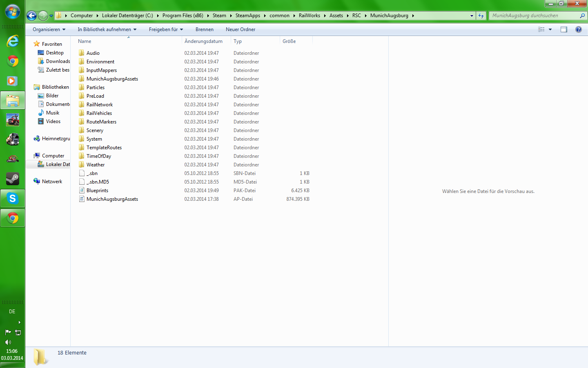Click SteamApps in the address breadcrumb
The image size is (588, 368).
point(248,16)
